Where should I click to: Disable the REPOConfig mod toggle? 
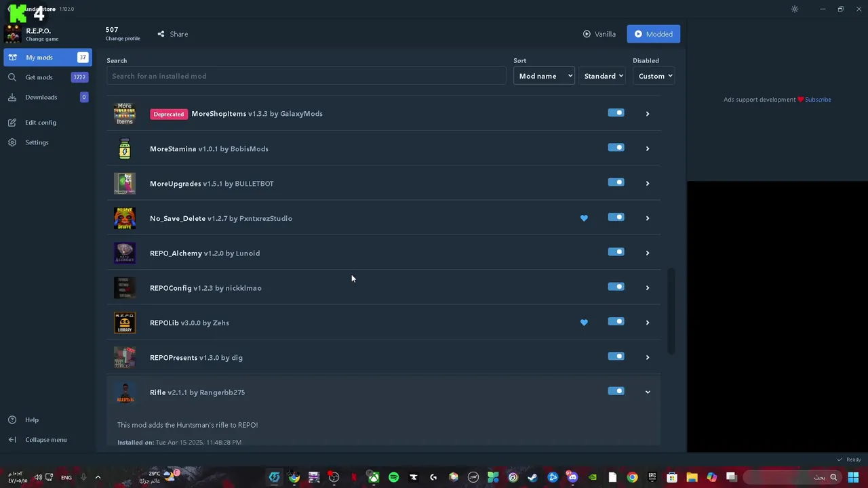[616, 286]
